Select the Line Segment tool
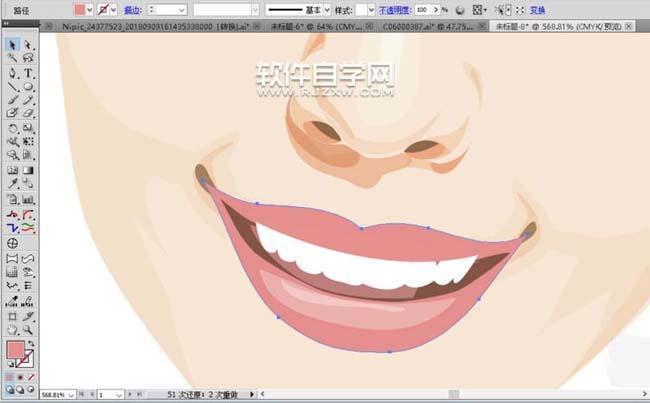 click(x=12, y=87)
